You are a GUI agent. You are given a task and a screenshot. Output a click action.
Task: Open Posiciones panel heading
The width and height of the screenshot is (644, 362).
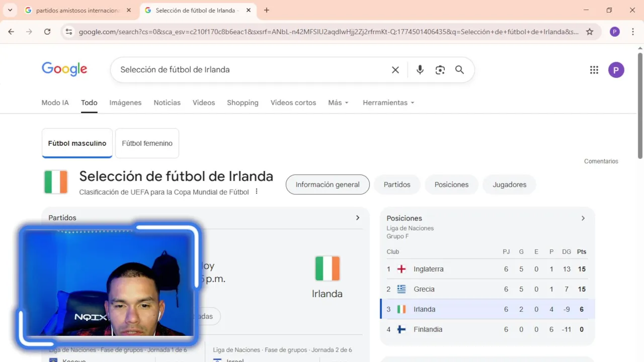pyautogui.click(x=404, y=218)
